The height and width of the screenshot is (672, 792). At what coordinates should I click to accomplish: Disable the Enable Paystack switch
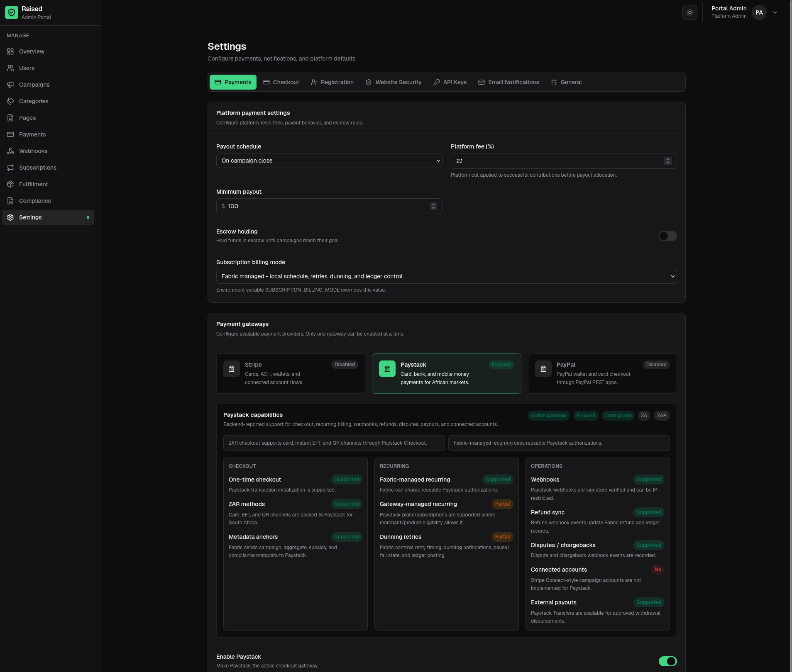667,661
